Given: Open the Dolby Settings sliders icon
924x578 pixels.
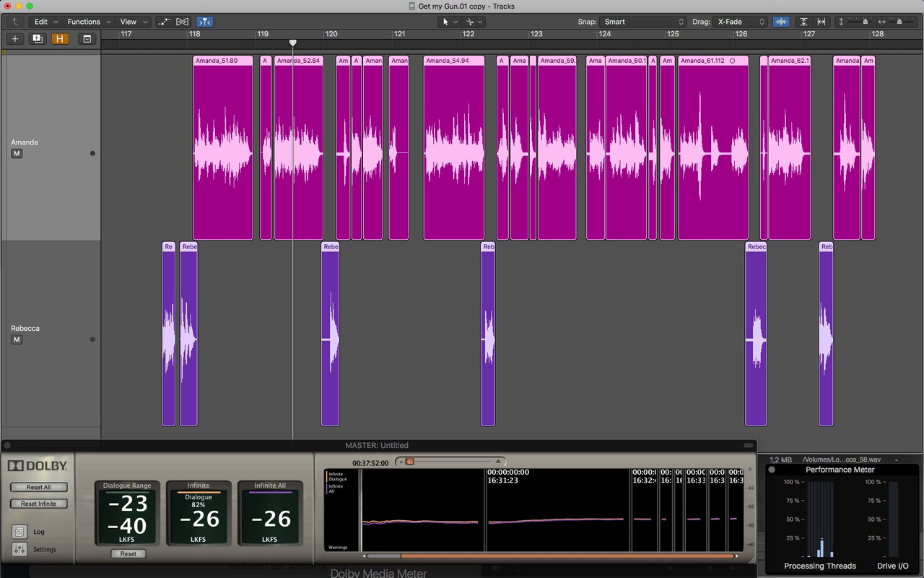Looking at the screenshot, I should (19, 550).
